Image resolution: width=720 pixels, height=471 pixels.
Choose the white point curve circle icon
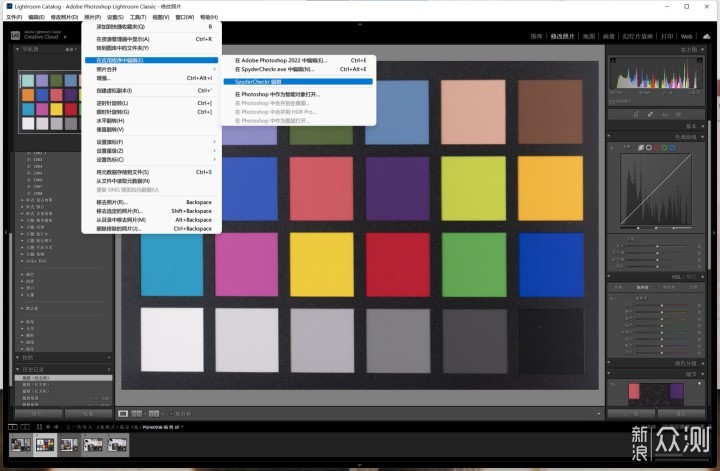pos(649,147)
